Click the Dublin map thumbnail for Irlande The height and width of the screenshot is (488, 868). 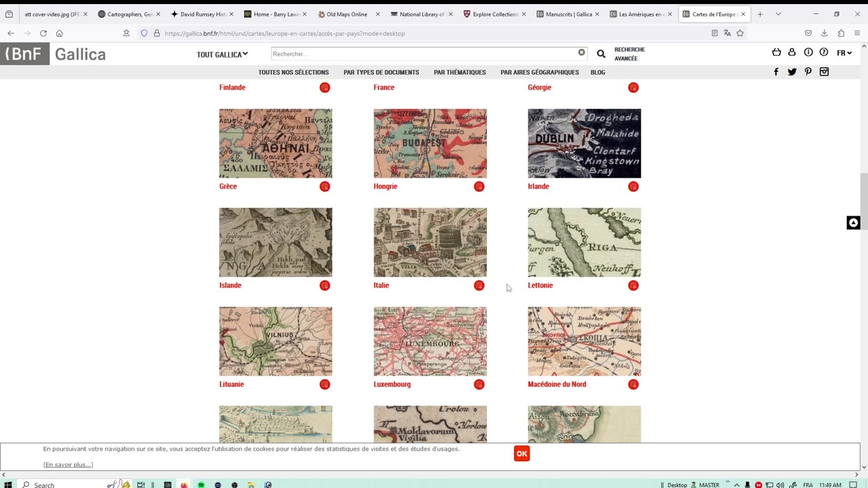click(x=584, y=143)
